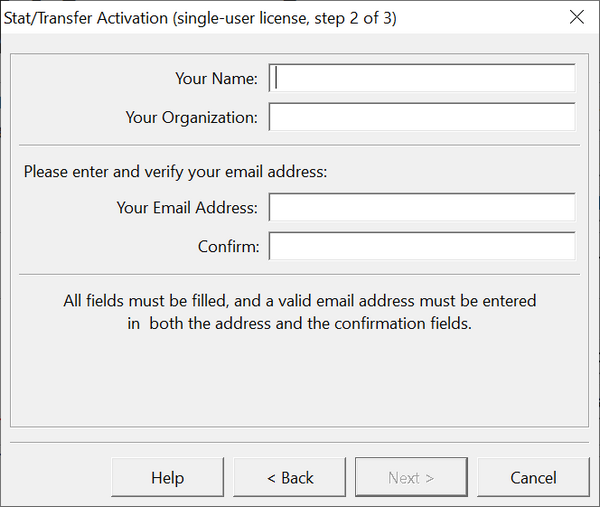Open Help for the activation dialog
The width and height of the screenshot is (600, 507).
[x=167, y=477]
